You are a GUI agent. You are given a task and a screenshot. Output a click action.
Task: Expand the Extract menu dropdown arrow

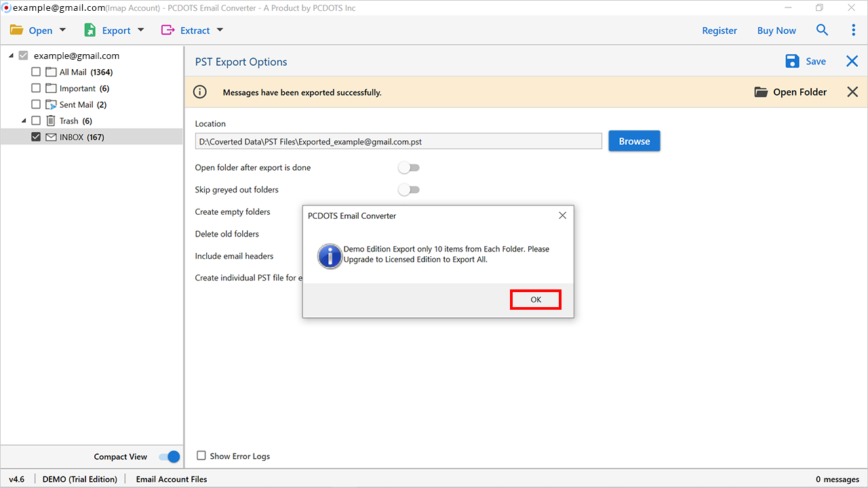tap(220, 30)
